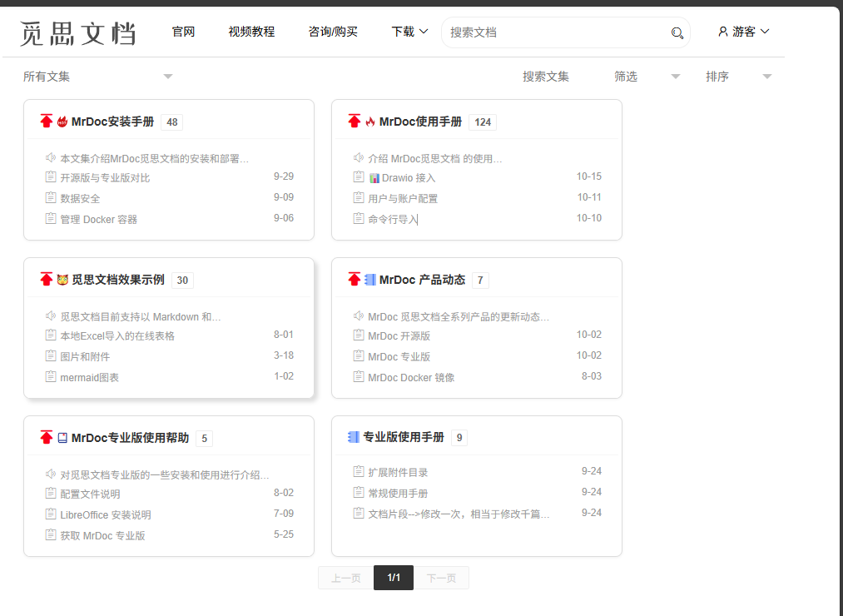Click the speaker icon in MrDoc安装手册 description
843x616 pixels.
(x=51, y=157)
